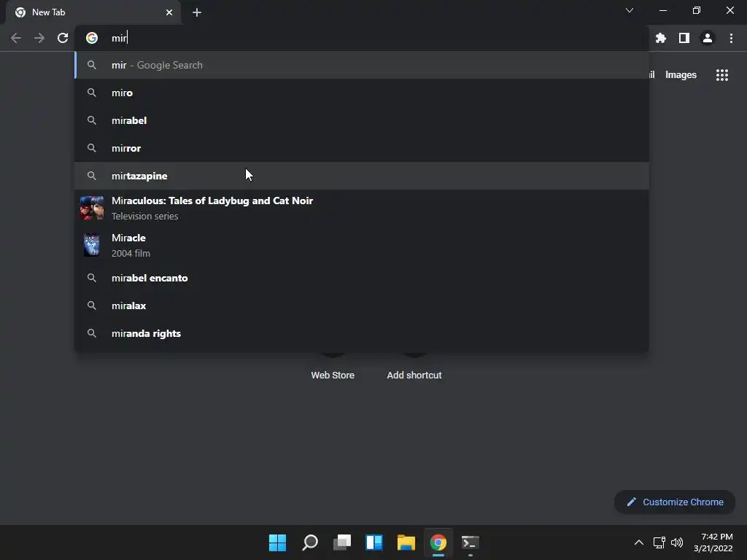The width and height of the screenshot is (747, 560).
Task: Choose the 'mirtazapine' suggestion
Action: click(362, 176)
